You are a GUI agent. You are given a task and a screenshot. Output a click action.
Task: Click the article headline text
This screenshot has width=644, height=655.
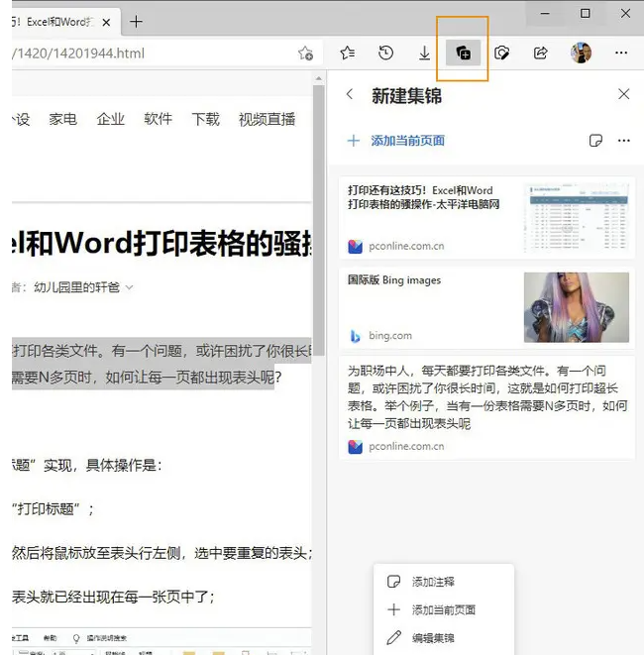161,244
